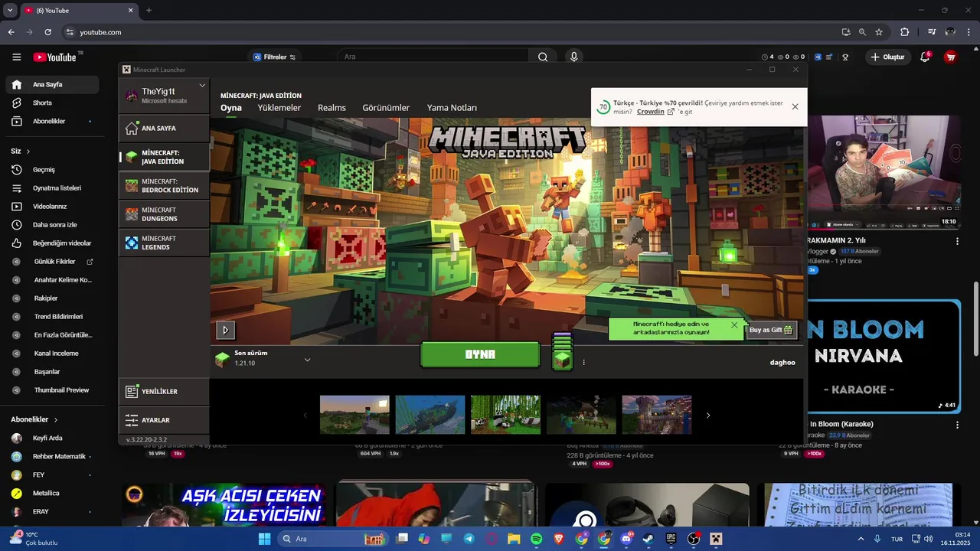The height and width of the screenshot is (551, 980).
Task: Open Ayarlar settings in Minecraft Launcher
Action: click(x=164, y=420)
